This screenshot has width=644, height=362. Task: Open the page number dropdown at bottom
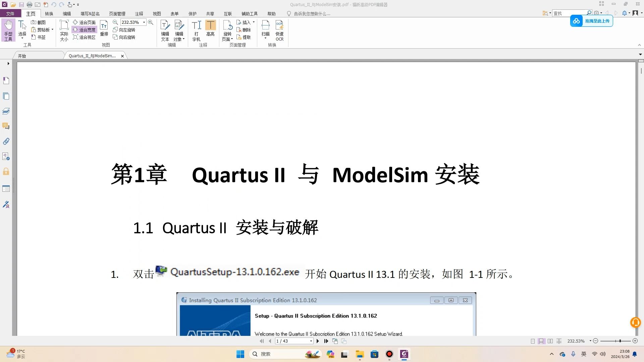[x=311, y=341]
